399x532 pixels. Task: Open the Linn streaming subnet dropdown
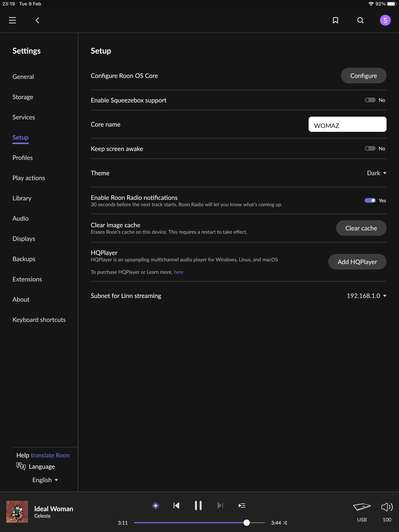pos(366,296)
